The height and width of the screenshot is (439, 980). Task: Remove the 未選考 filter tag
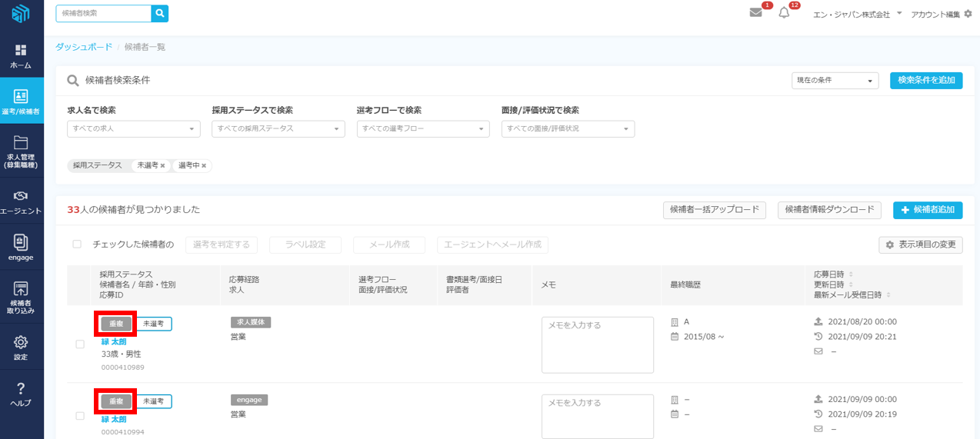(x=162, y=166)
